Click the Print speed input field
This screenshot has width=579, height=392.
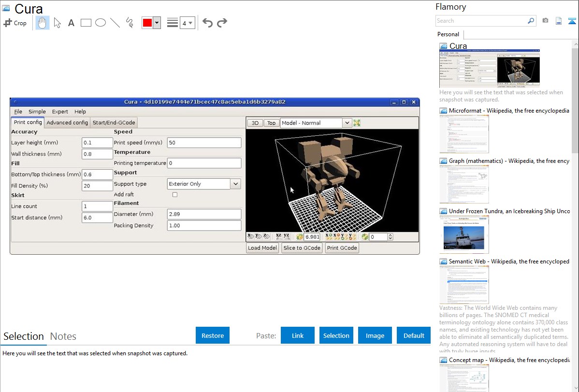click(204, 143)
